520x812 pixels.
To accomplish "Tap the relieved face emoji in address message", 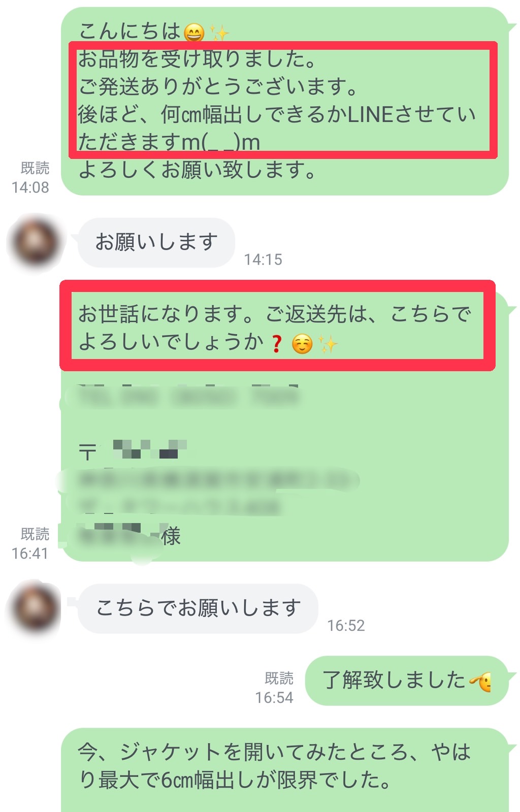I will (x=302, y=344).
